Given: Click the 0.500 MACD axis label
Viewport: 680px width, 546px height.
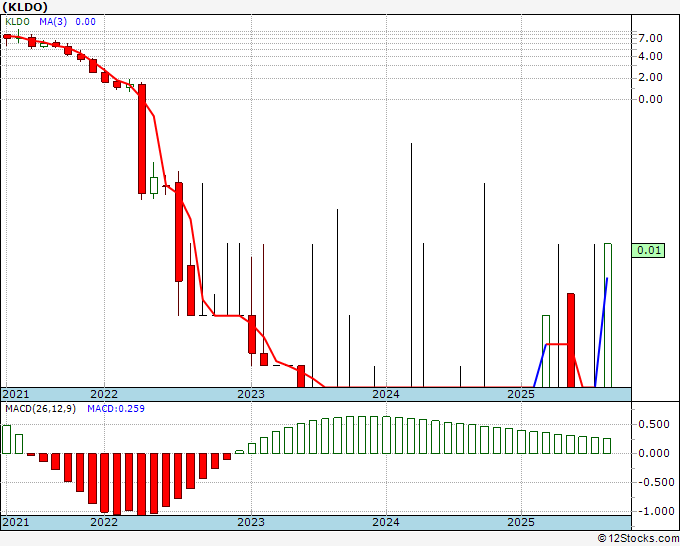Looking at the screenshot, I should click(654, 424).
